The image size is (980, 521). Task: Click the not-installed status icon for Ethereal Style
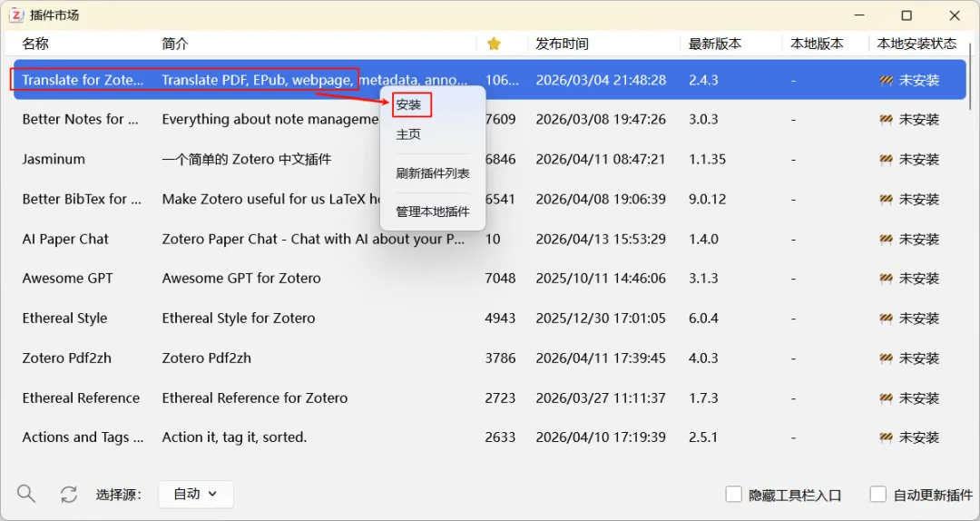coord(886,319)
